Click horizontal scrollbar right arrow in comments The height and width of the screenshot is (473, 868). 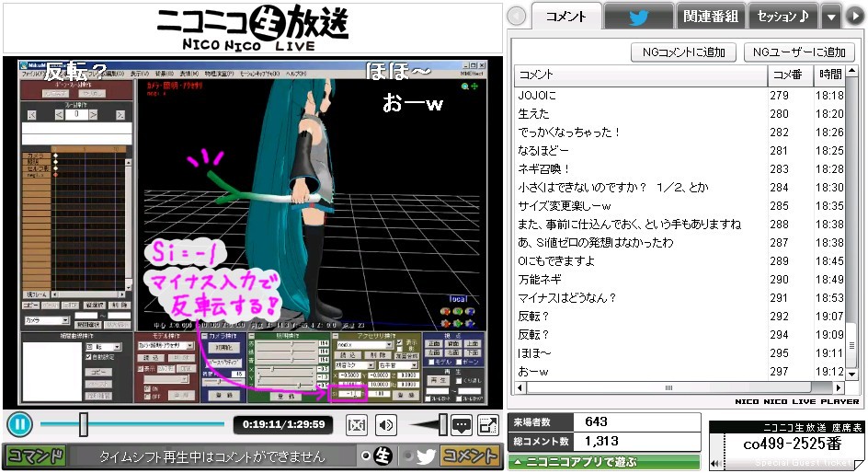[839, 387]
